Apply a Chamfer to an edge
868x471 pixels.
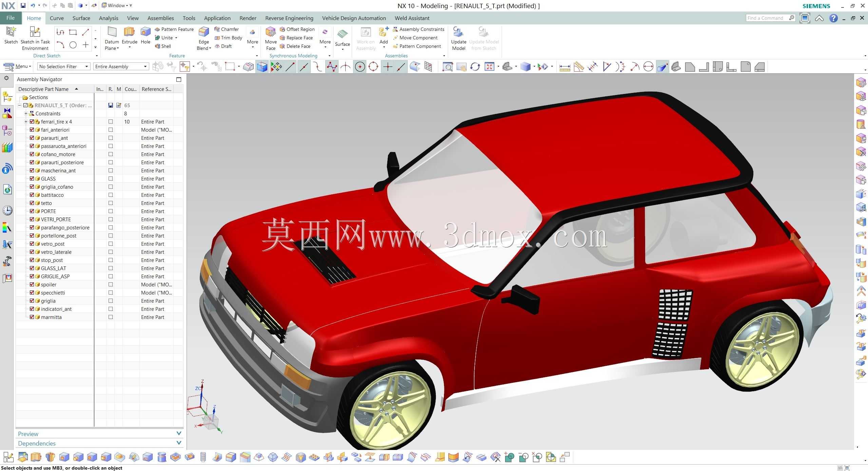click(227, 29)
